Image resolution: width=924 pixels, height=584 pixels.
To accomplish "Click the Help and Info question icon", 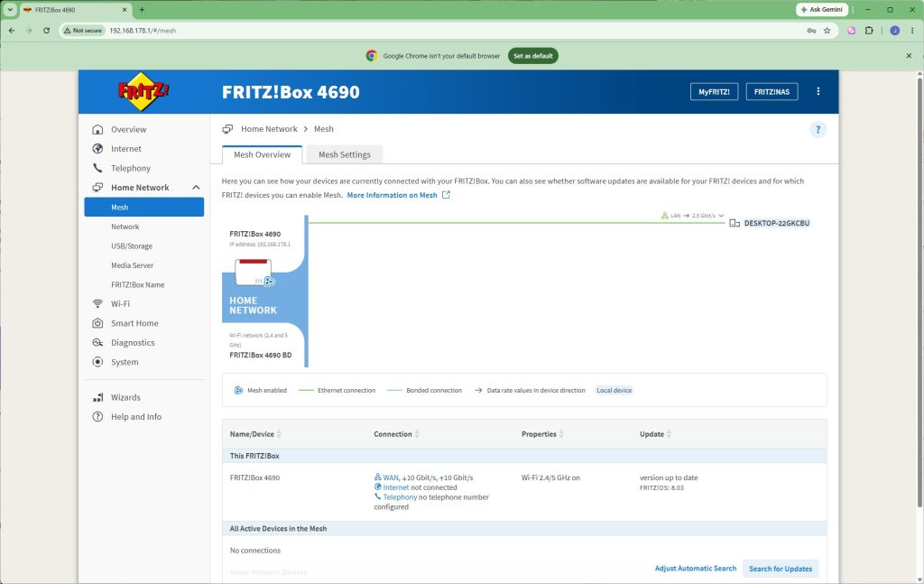I will coord(97,417).
